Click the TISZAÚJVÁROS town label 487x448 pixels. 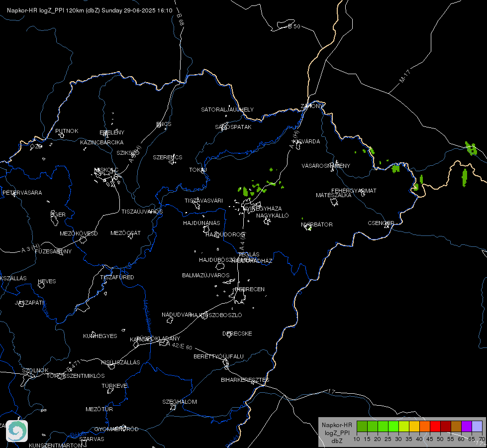[142, 212]
